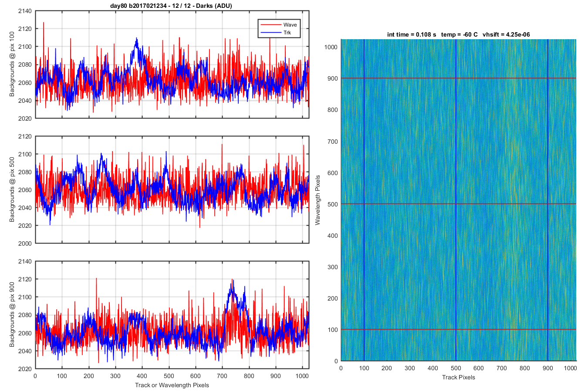The image size is (588, 392).
Task: Click the 2140 tick of the pix 900 plot
Action: tap(25, 261)
